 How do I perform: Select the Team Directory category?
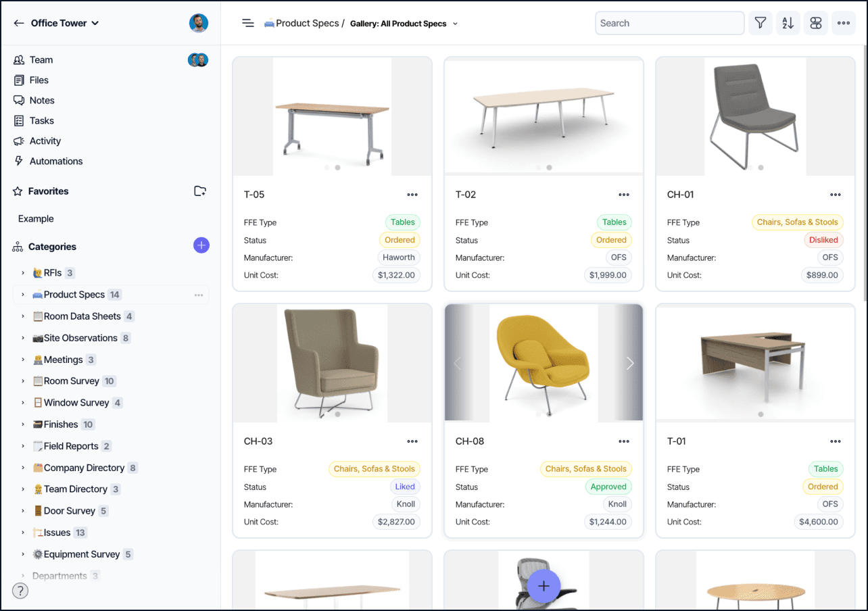point(76,489)
